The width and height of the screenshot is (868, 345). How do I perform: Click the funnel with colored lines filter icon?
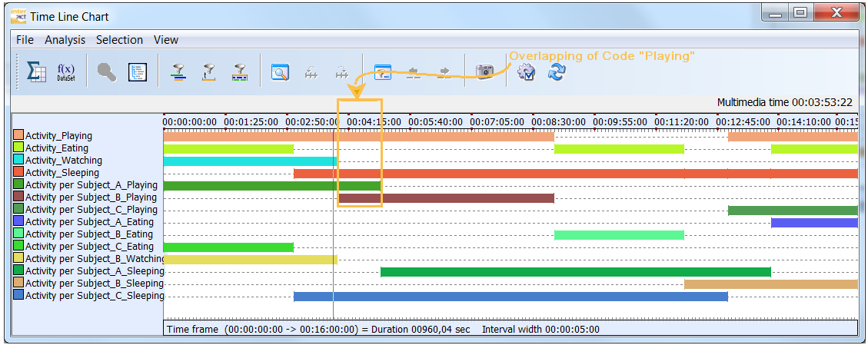(178, 72)
